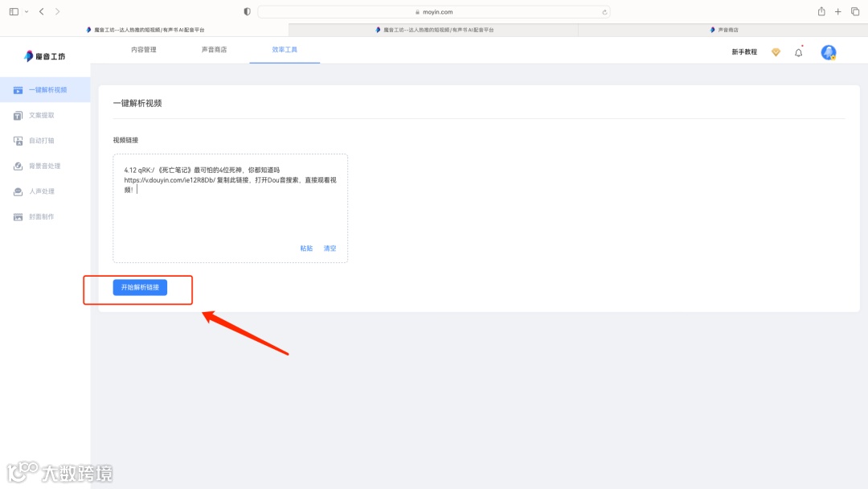Click the 一键解析视频 sidebar icon
The image size is (868, 489).
tap(18, 90)
